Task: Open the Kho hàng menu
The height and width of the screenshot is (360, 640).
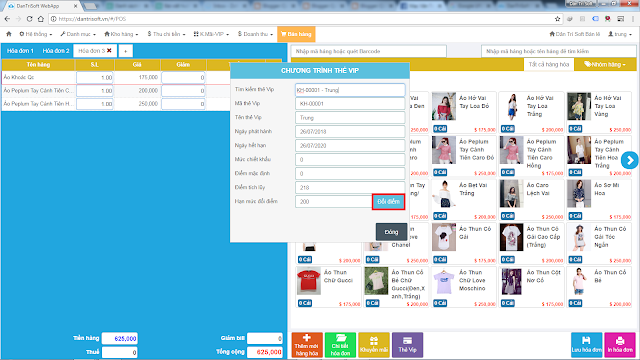Action: pos(121,34)
